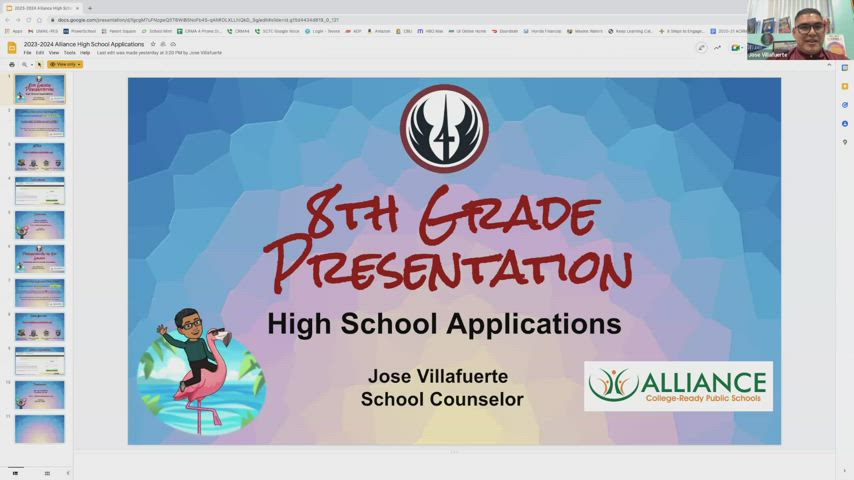Select slide 3 thumbnail in filmstrip
Image resolution: width=854 pixels, height=480 pixels.
tap(40, 157)
